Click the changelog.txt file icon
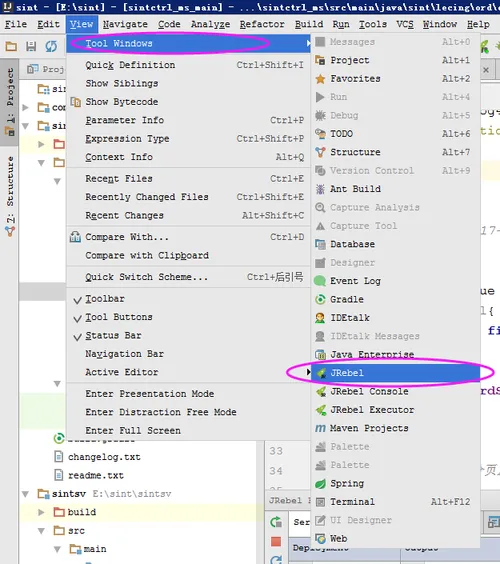The width and height of the screenshot is (500, 564). [59, 457]
